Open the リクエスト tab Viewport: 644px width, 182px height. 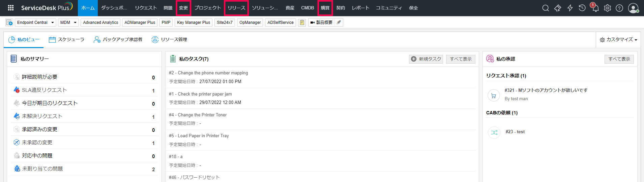click(146, 8)
